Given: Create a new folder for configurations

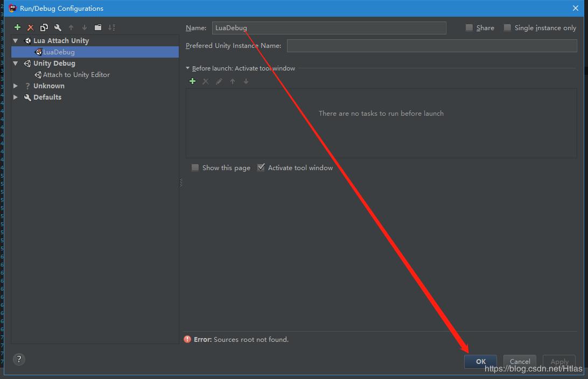Looking at the screenshot, I should [97, 27].
